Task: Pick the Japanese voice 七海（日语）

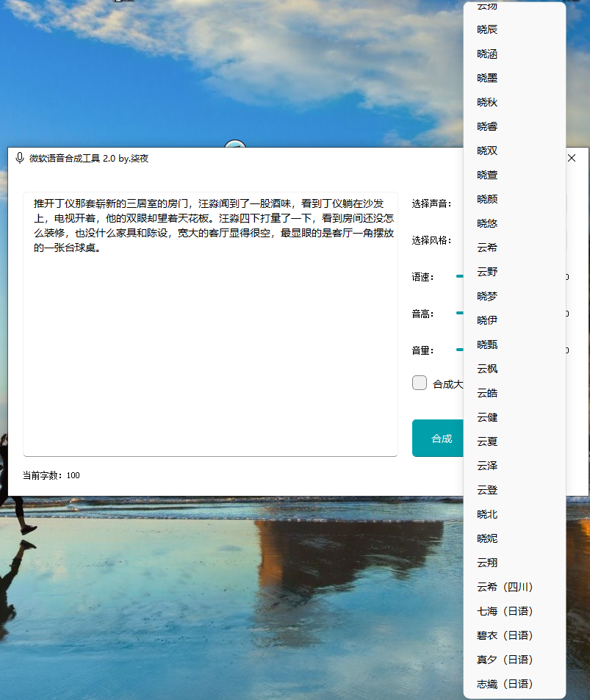Action: click(505, 611)
